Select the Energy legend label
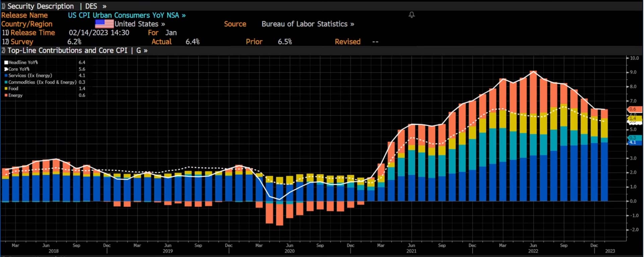This screenshot has width=644, height=257. [x=15, y=95]
